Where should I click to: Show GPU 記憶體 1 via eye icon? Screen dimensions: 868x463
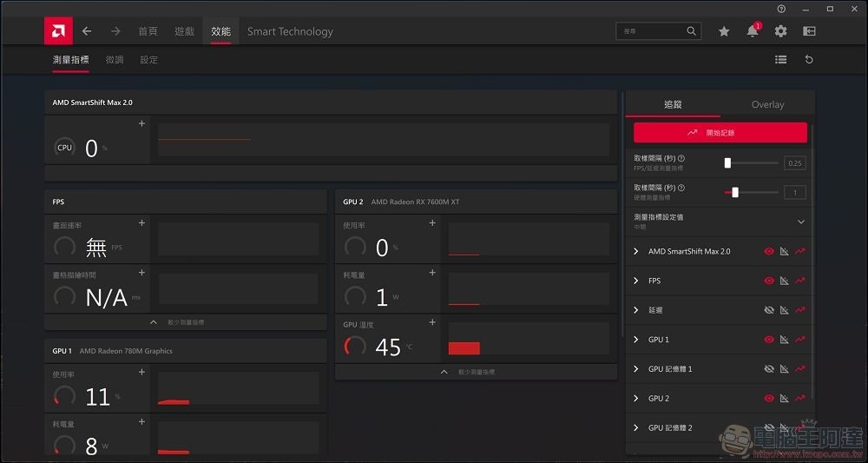[x=769, y=369]
